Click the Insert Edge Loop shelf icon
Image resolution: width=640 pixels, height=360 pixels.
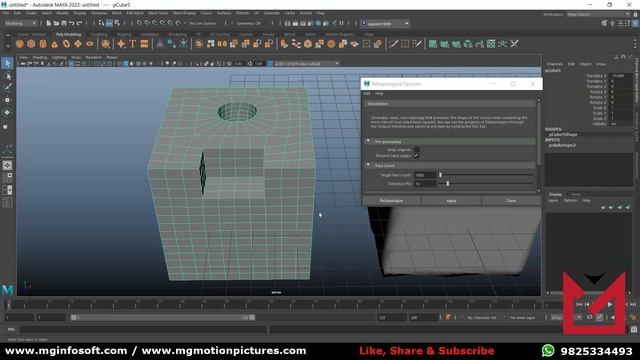405,44
